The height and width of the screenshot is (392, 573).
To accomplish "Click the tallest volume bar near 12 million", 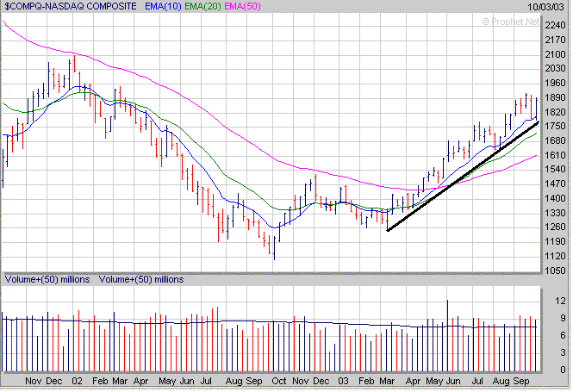I will coord(447,335).
